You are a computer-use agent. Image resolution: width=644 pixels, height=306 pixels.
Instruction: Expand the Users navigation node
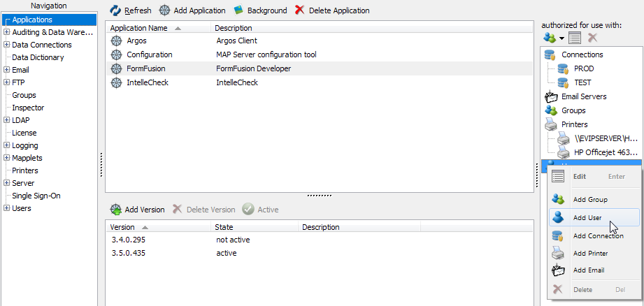pyautogui.click(x=6, y=208)
